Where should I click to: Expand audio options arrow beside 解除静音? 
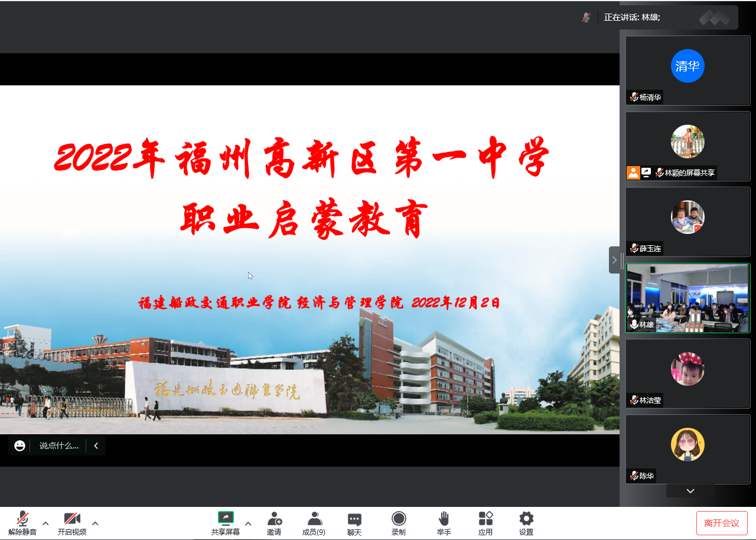pos(45,523)
